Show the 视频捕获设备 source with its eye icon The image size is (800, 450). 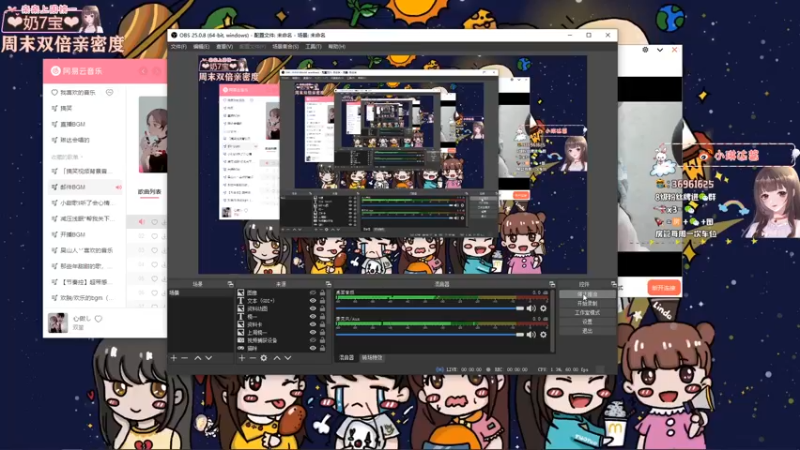(313, 340)
